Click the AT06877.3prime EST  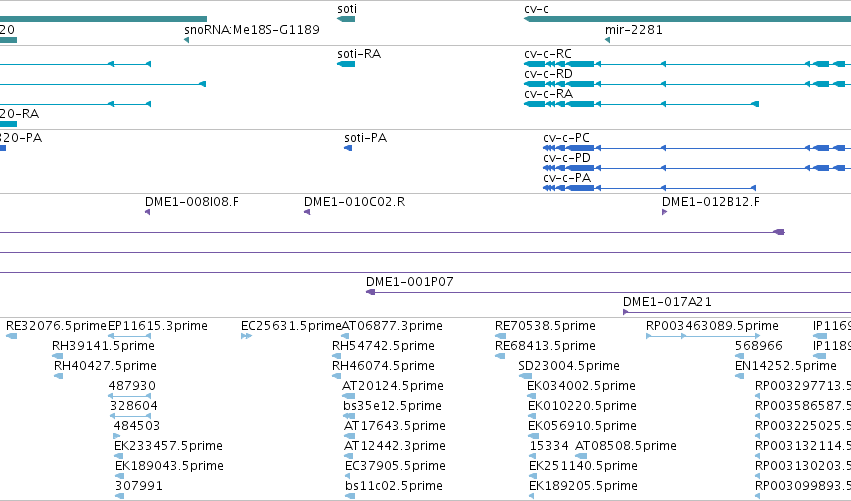[x=345, y=337]
